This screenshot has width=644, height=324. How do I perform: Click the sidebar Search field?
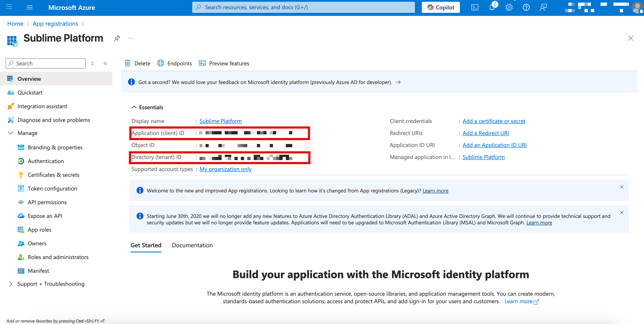point(46,63)
